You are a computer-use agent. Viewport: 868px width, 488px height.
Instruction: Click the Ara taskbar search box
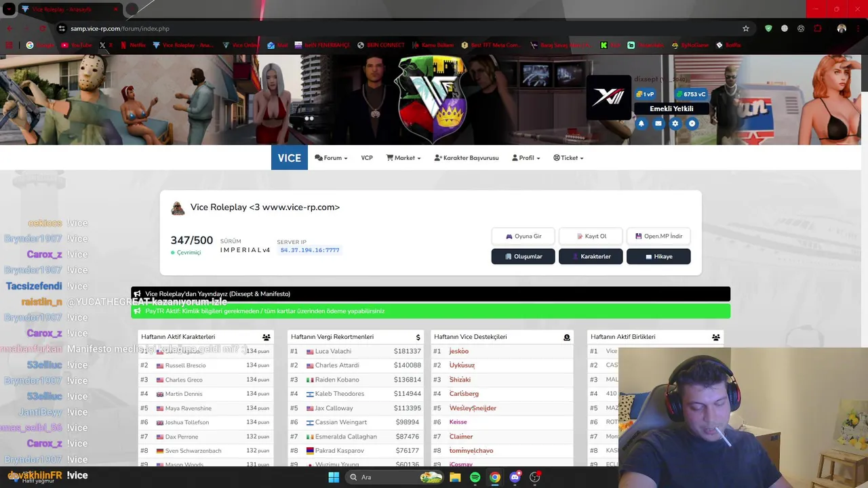click(395, 477)
